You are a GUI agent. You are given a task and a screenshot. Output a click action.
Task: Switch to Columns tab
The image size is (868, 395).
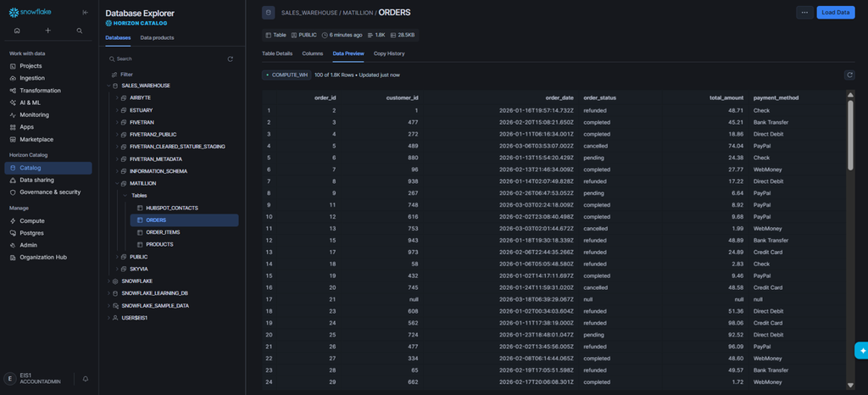pyautogui.click(x=313, y=53)
